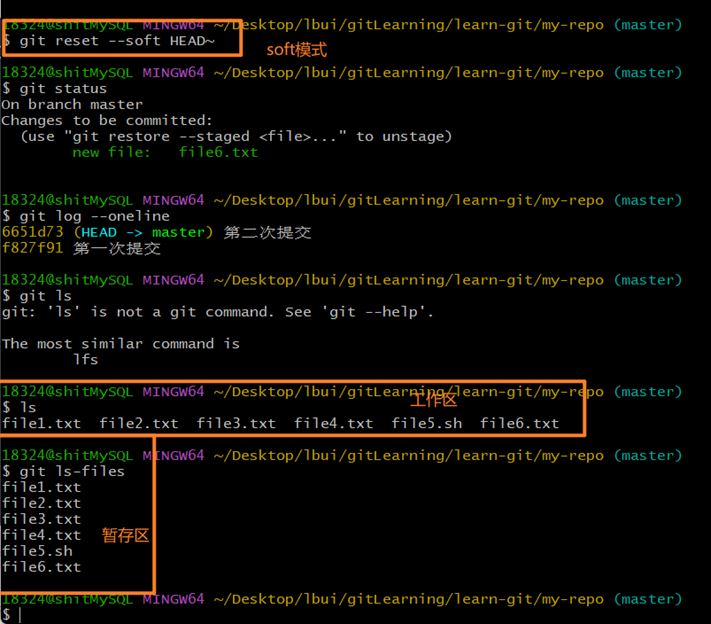Click file6.txt in ls-files list

coord(41,567)
